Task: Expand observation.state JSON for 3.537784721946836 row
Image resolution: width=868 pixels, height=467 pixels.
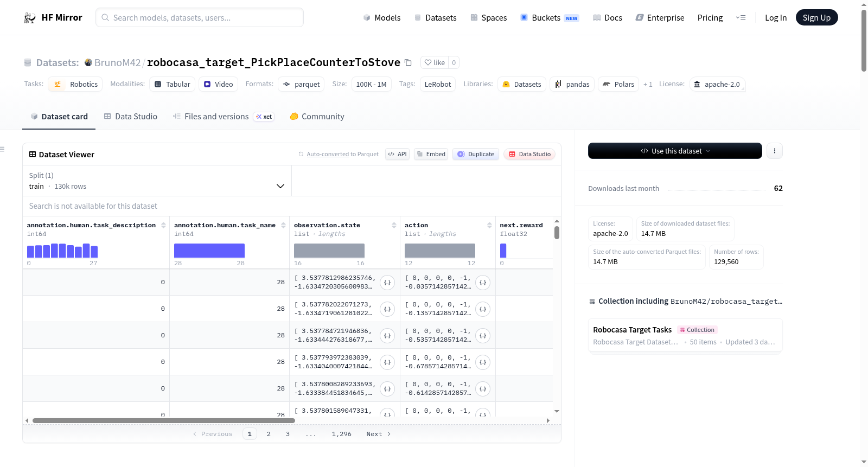Action: pos(387,336)
